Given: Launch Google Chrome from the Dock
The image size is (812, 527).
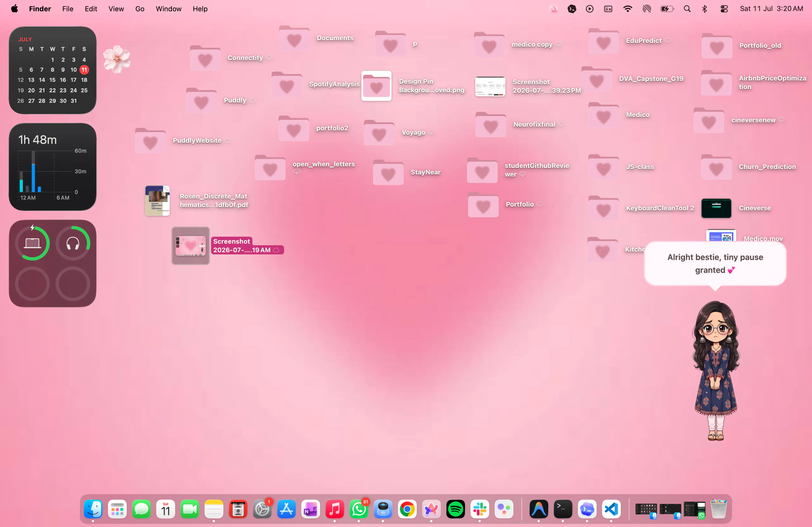Looking at the screenshot, I should 407,509.
